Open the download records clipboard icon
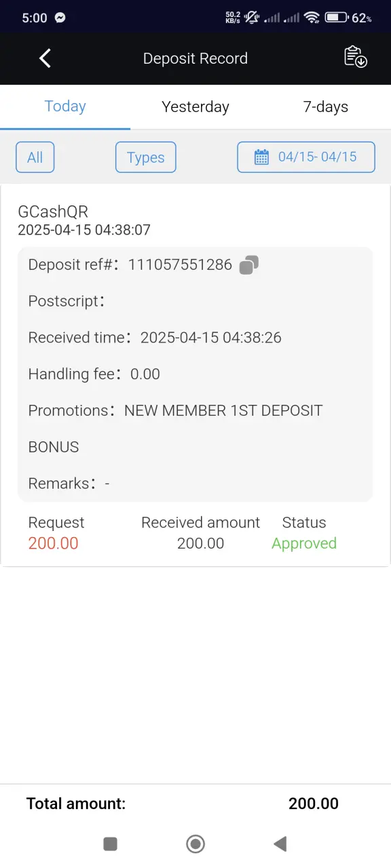 [x=356, y=57]
